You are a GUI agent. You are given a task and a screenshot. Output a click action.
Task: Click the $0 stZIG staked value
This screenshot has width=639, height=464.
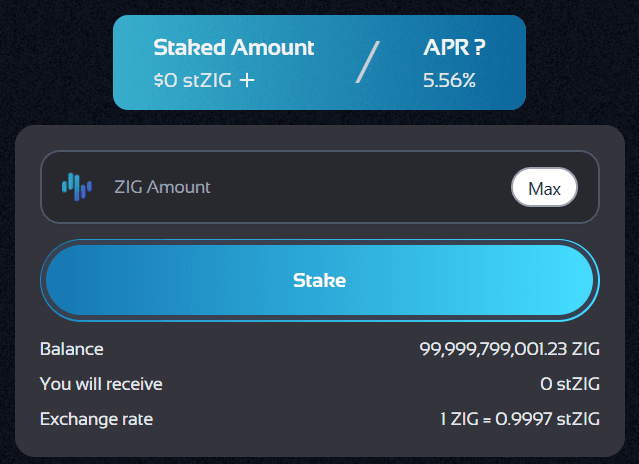tap(193, 80)
